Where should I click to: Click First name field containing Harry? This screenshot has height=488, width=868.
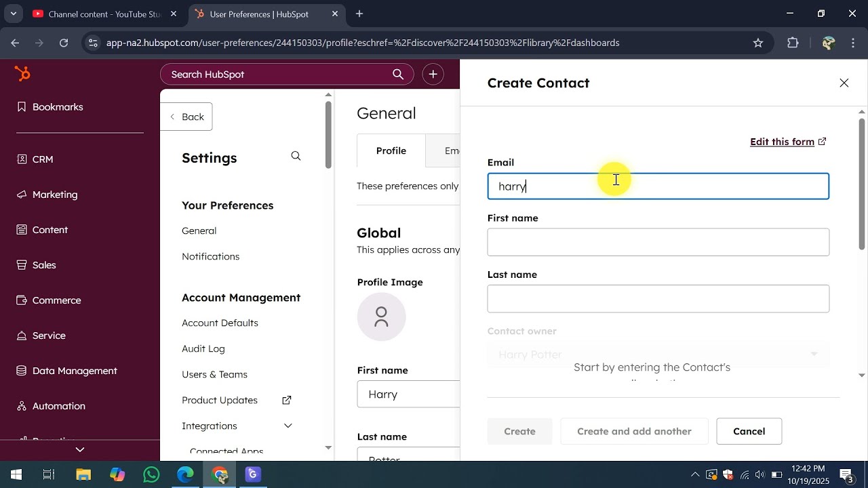point(409,394)
